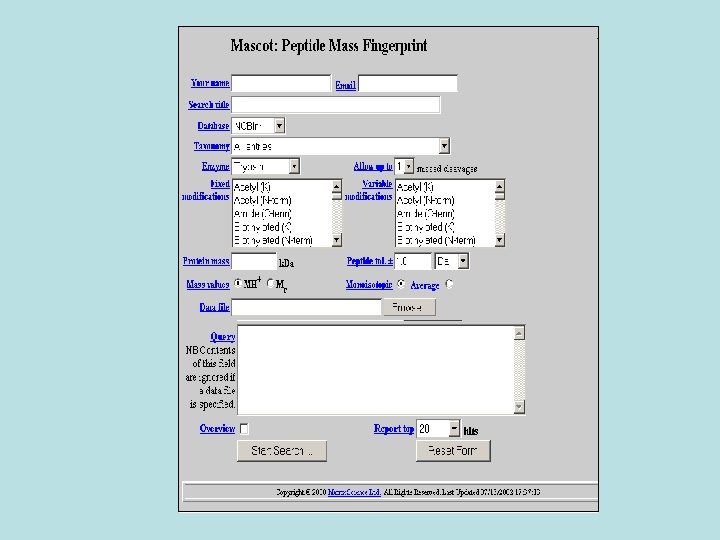
Task: Open the Allow up to help link
Action: pos(373,166)
